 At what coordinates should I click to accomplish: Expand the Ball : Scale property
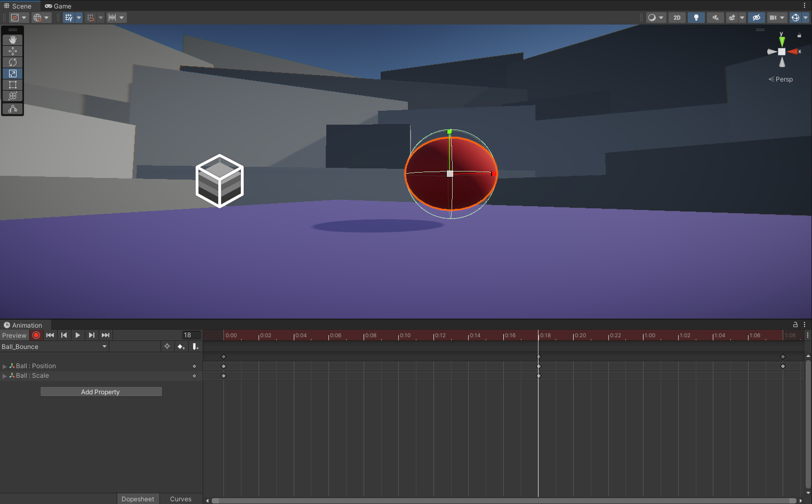(x=5, y=376)
